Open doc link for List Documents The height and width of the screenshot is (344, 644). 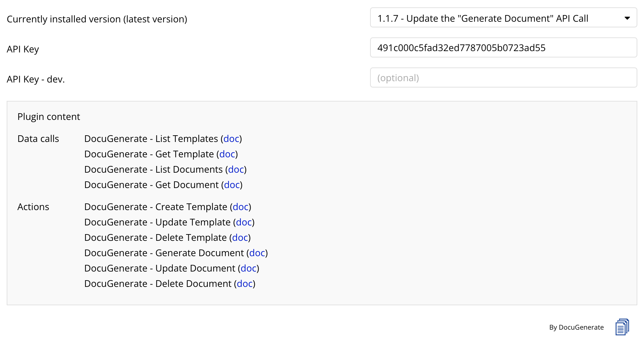(236, 170)
